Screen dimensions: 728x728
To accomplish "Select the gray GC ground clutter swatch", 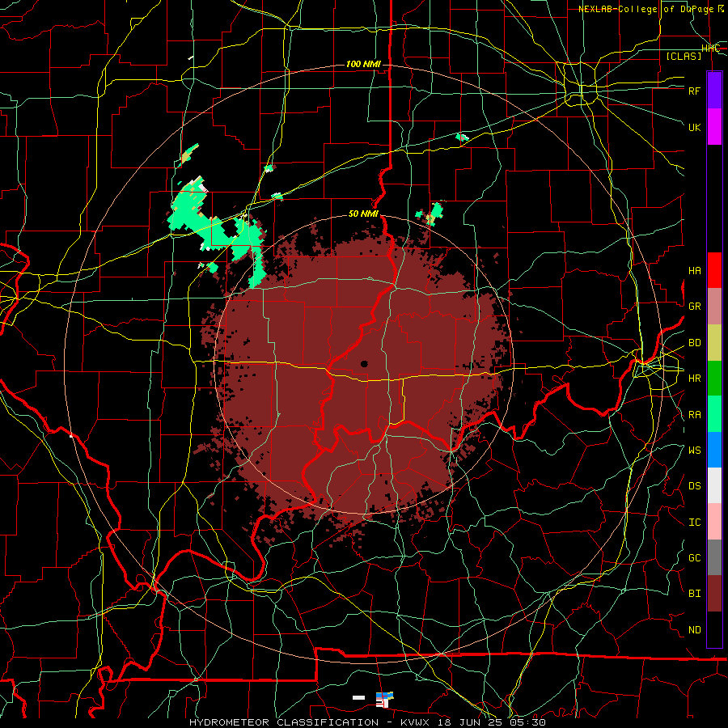I will tap(714, 557).
